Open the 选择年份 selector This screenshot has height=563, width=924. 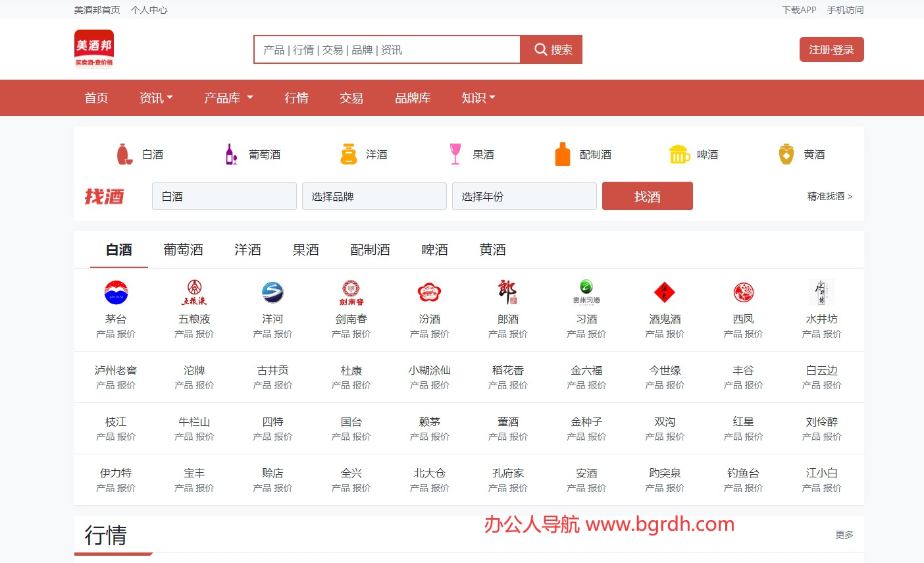[524, 196]
